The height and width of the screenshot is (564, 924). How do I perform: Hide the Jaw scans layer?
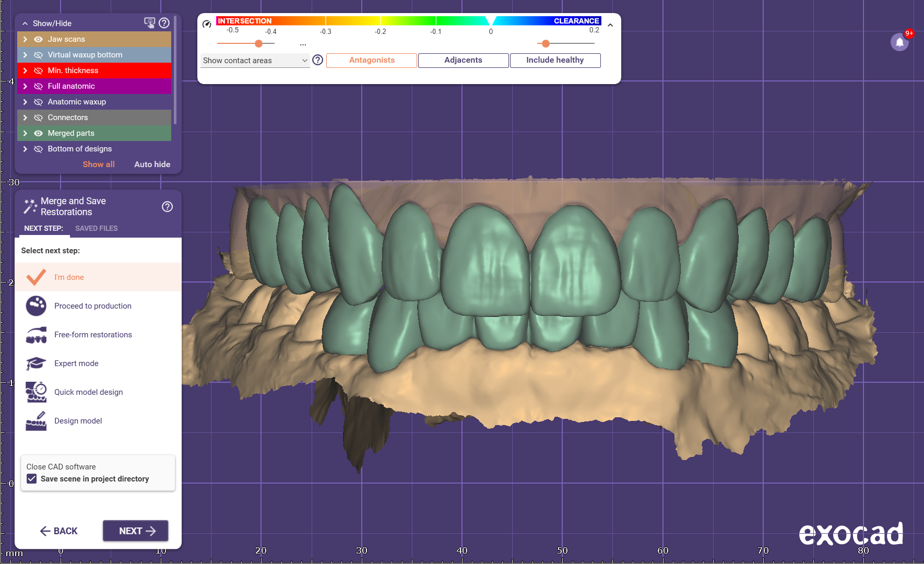(x=38, y=39)
